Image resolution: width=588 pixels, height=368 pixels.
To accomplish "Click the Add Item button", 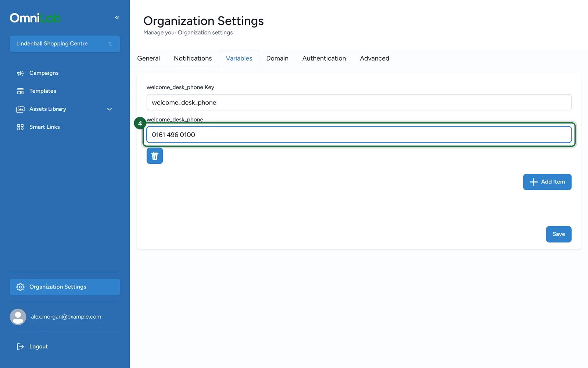I will click(x=547, y=182).
